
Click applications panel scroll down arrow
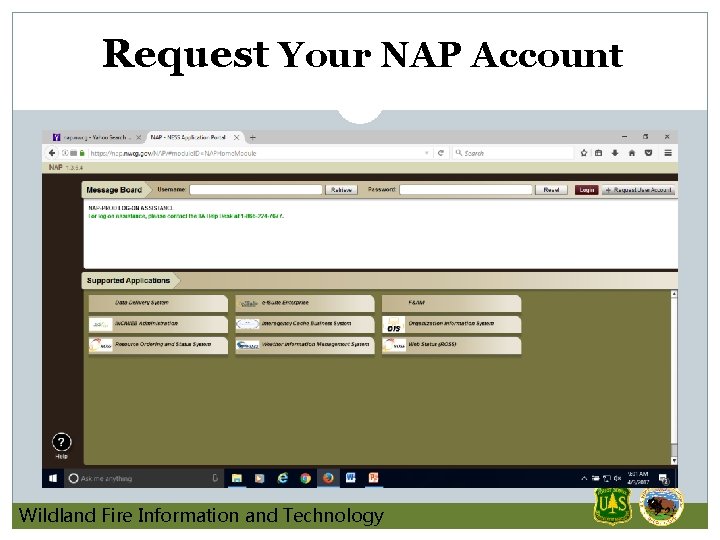click(674, 461)
